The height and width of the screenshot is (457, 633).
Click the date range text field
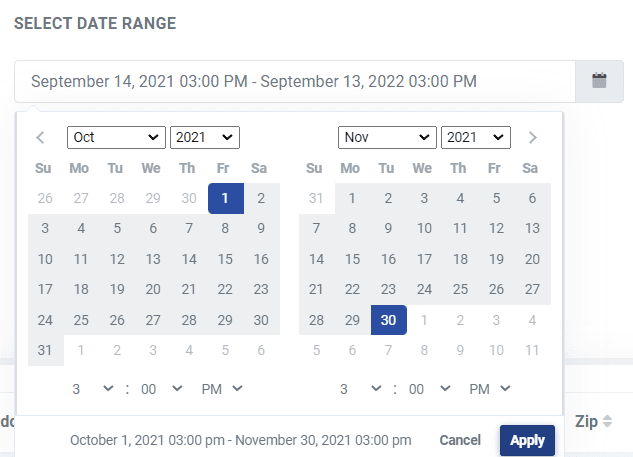click(295, 81)
